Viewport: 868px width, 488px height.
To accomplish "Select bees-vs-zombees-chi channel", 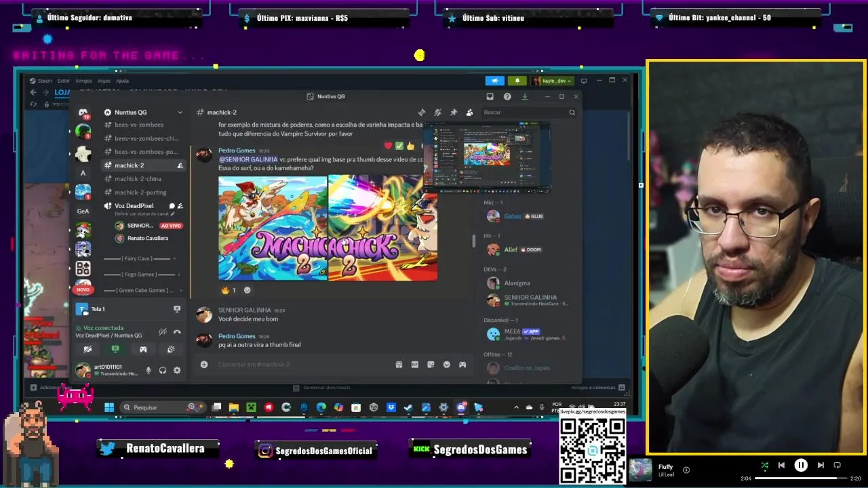I will tap(141, 139).
